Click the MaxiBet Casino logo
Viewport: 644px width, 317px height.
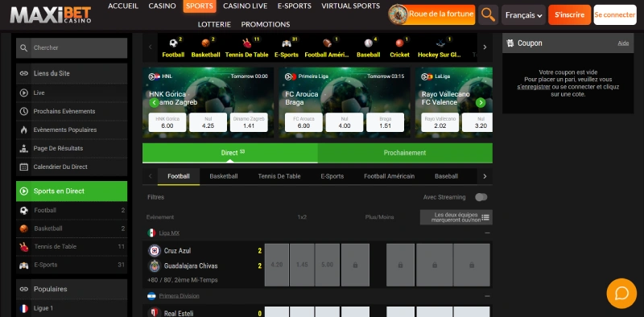[x=51, y=14]
